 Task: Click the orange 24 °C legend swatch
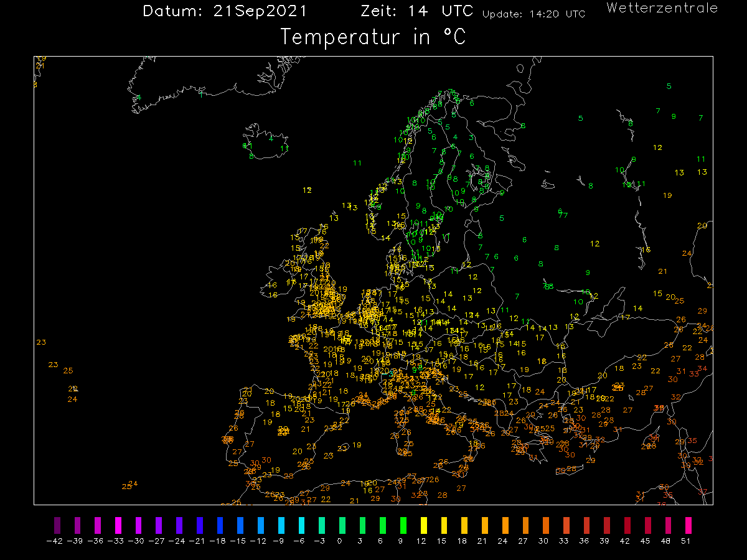click(x=505, y=524)
